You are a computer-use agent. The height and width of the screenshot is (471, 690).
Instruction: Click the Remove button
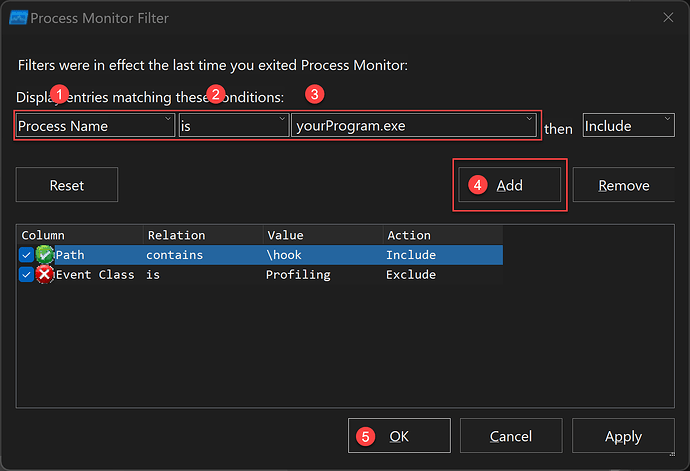pos(624,185)
